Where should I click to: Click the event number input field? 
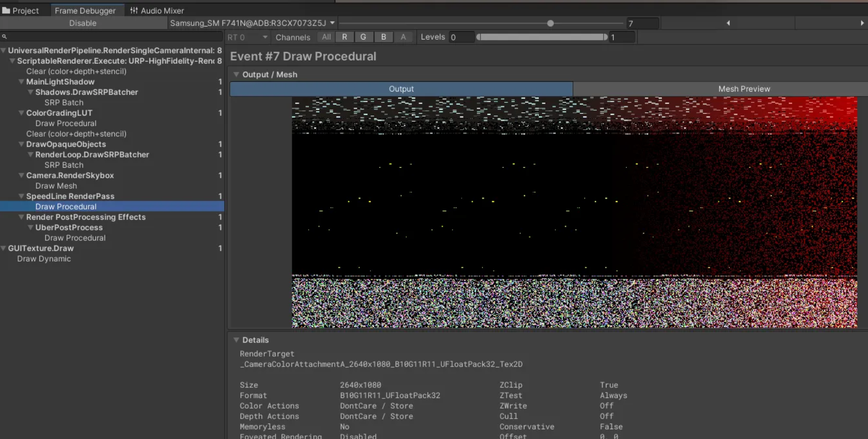[642, 24]
